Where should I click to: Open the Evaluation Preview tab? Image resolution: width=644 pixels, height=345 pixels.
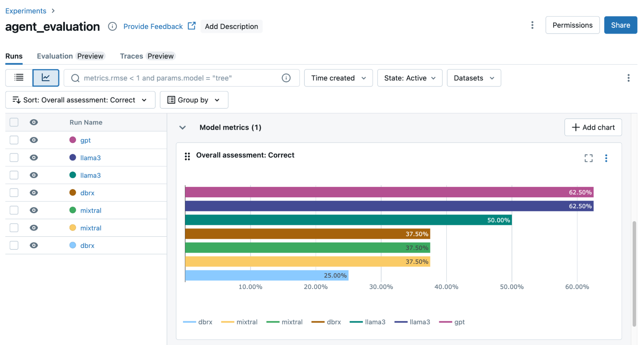71,56
